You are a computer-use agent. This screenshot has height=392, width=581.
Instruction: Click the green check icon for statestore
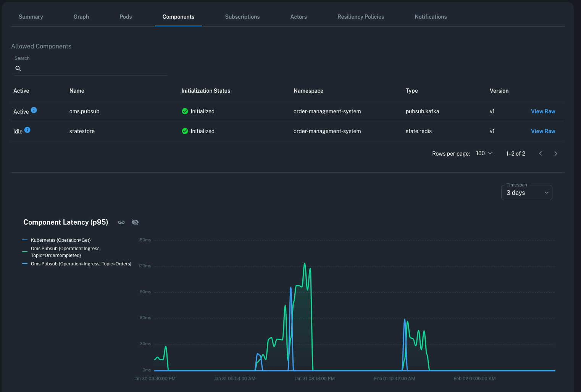click(x=185, y=131)
